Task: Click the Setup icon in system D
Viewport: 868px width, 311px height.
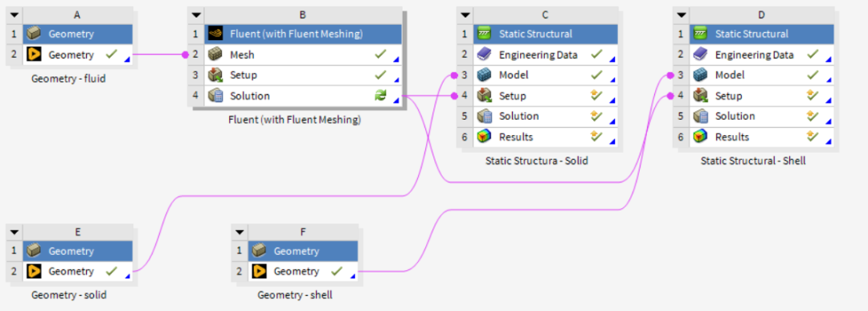Action: point(700,96)
